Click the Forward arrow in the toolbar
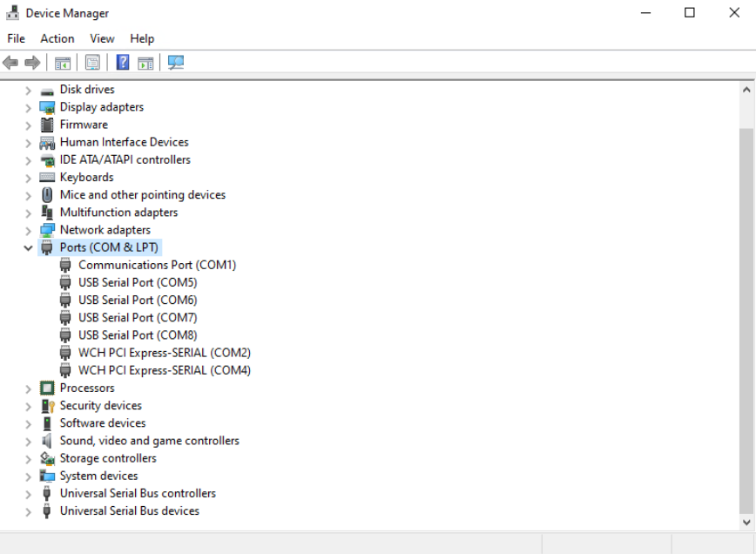Viewport: 756px width, 554px height. coord(32,63)
